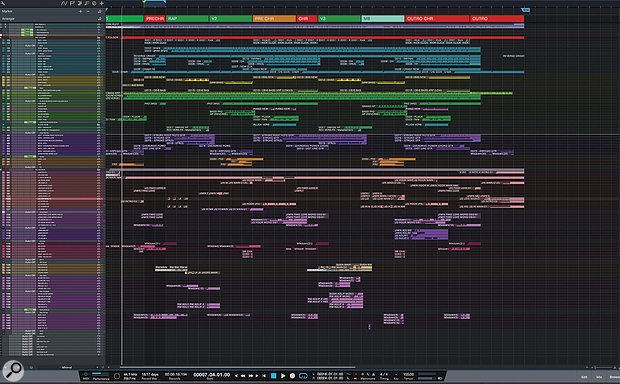The width and height of the screenshot is (620, 384).
Task: Click the blue song end marker
Action: pyautogui.click(x=525, y=10)
